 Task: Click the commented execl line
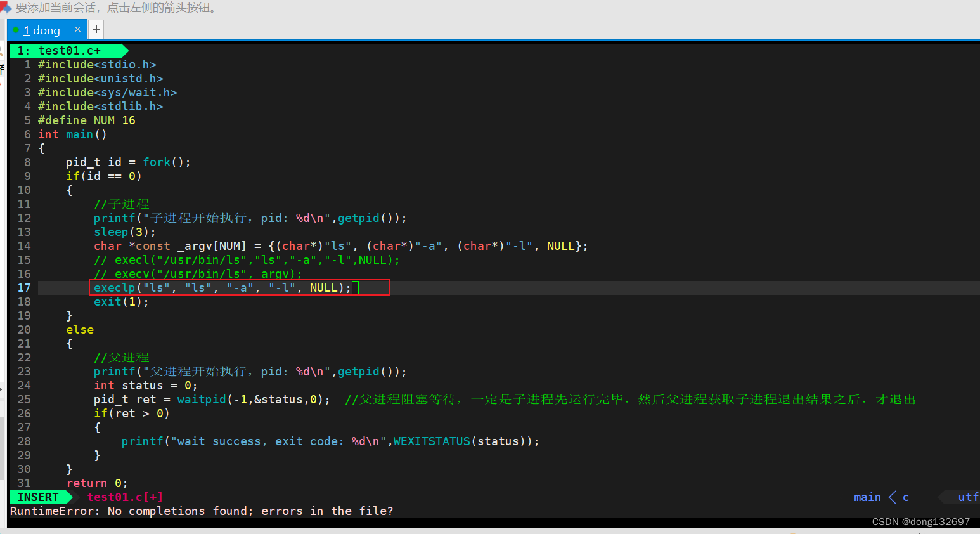[247, 260]
